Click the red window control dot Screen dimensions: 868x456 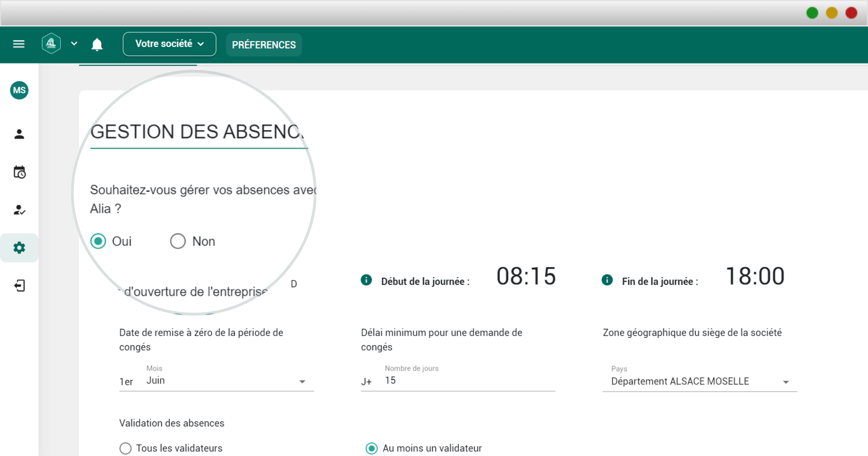[851, 13]
